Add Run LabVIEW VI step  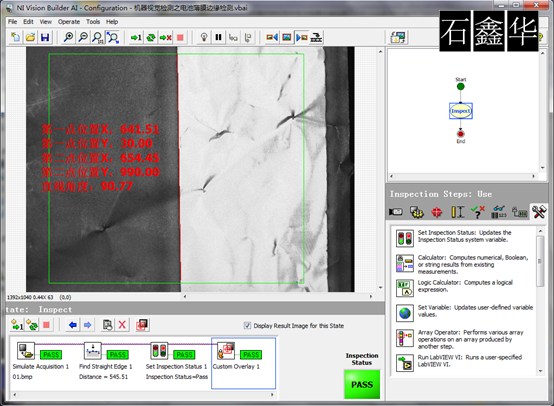(x=463, y=362)
